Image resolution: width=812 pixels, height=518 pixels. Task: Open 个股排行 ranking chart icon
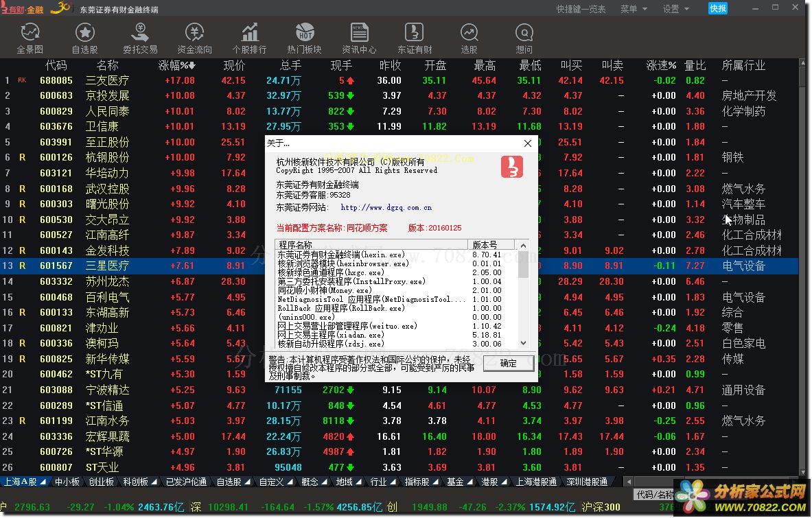[250, 38]
